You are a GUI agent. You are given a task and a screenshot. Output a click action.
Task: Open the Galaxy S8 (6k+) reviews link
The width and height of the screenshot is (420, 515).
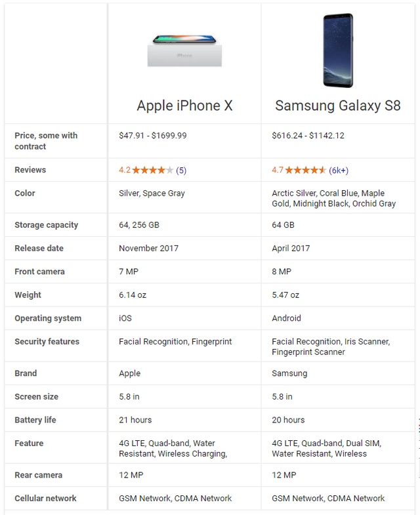coord(339,170)
